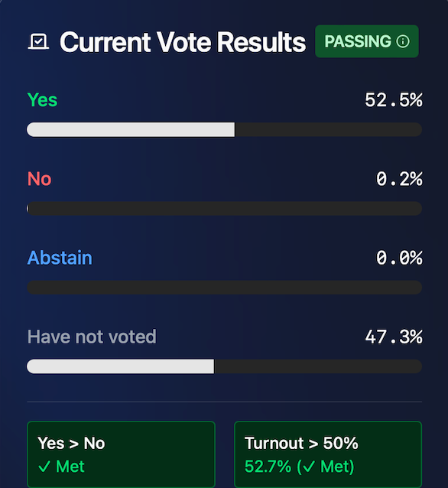
Task: Click the checkmark next to Met
Action: (44, 467)
